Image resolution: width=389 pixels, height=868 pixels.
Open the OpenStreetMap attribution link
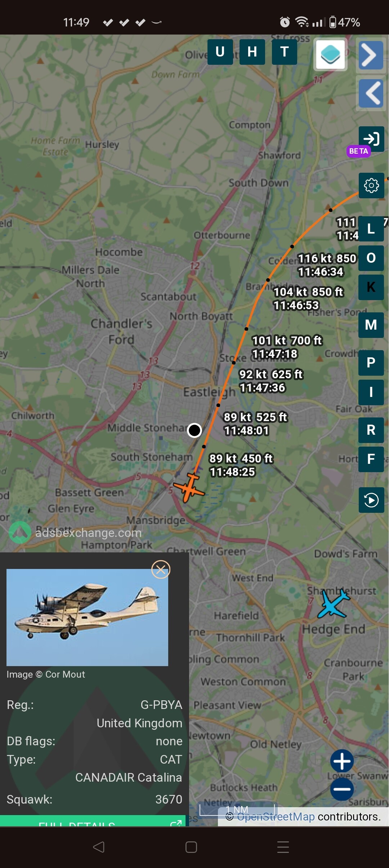(x=276, y=817)
